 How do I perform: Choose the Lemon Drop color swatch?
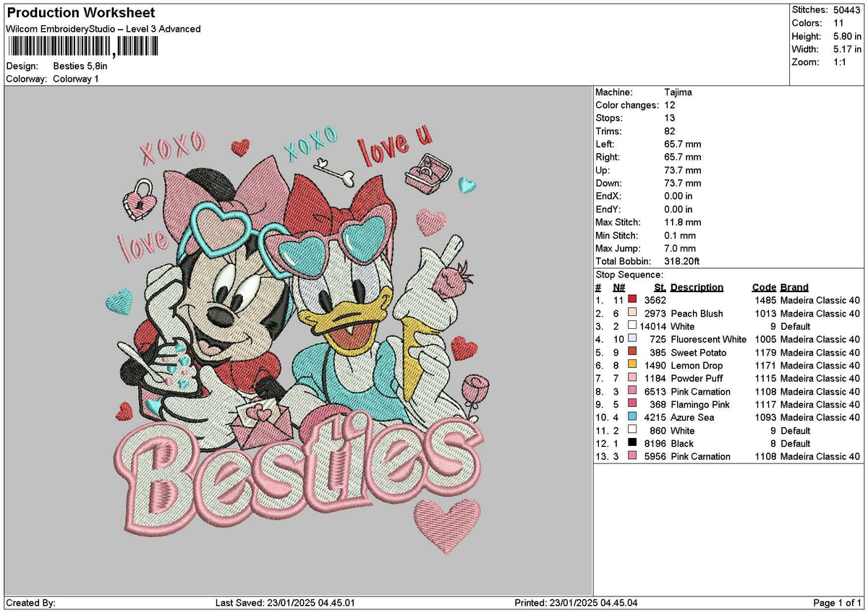(x=632, y=364)
